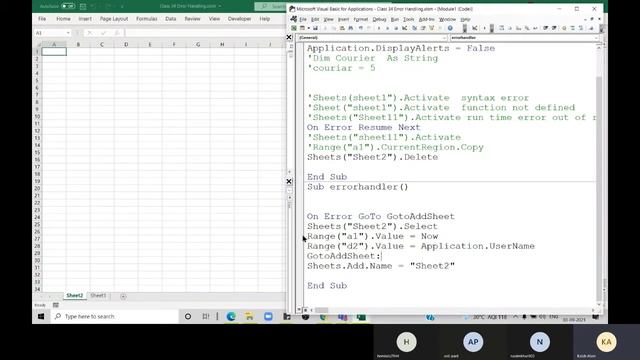Open the Data tab in Excel ribbon
The height and width of the screenshot is (360, 640).
pos(171,19)
